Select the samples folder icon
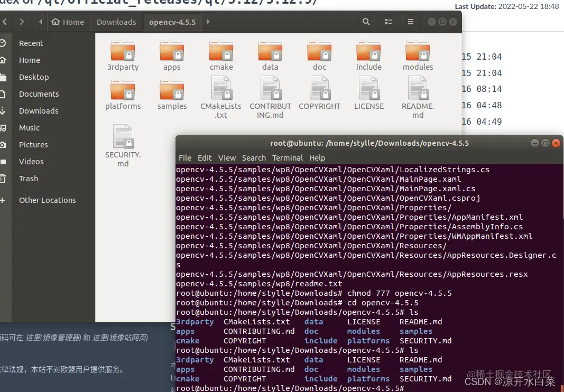The width and height of the screenshot is (564, 392). (172, 90)
